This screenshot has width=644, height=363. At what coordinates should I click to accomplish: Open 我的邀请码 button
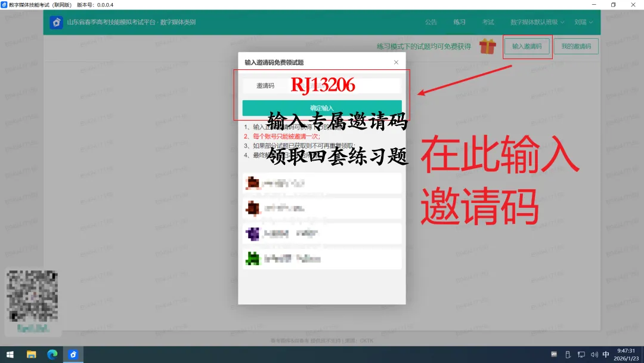coord(576,47)
